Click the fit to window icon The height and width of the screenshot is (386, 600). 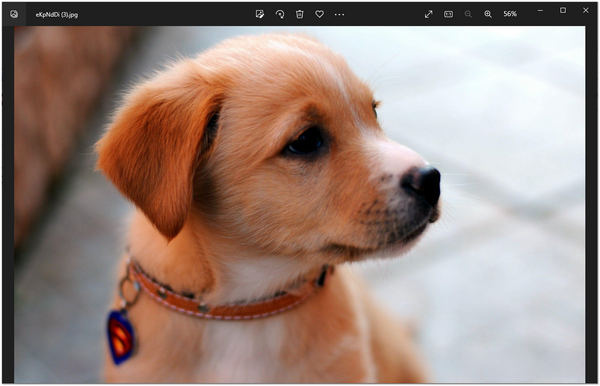click(x=448, y=14)
